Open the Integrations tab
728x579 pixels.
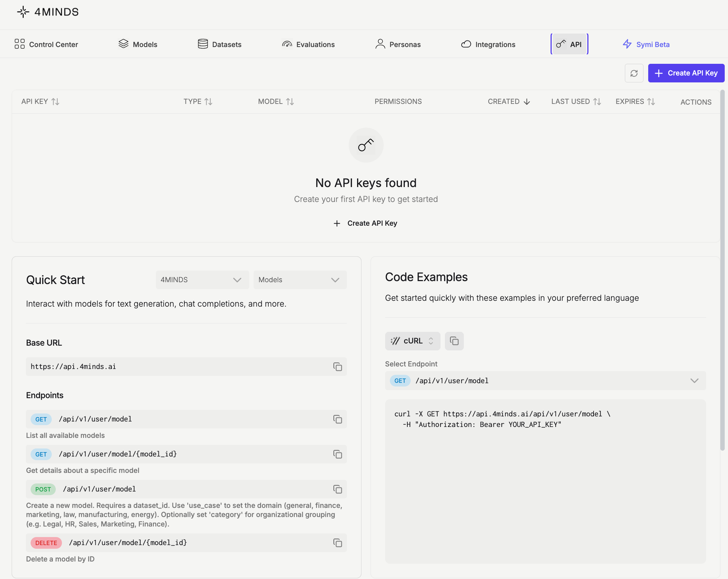[x=488, y=44]
